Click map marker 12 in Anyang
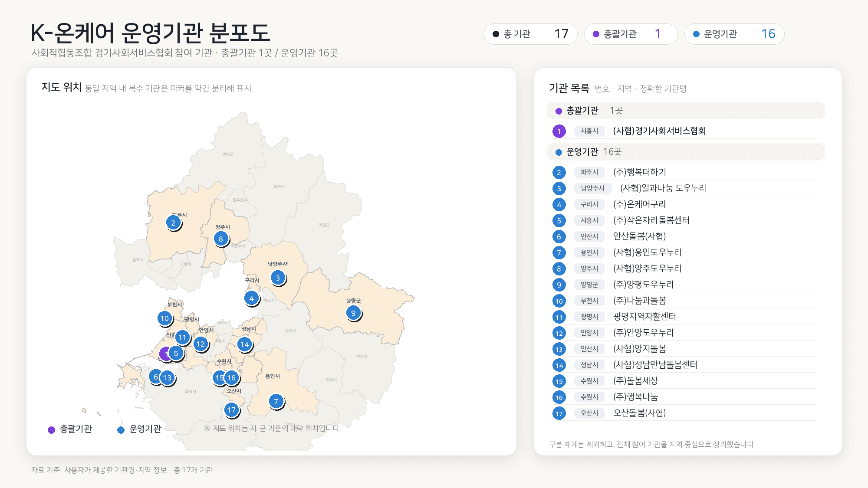Image resolution: width=868 pixels, height=488 pixels. [x=201, y=344]
